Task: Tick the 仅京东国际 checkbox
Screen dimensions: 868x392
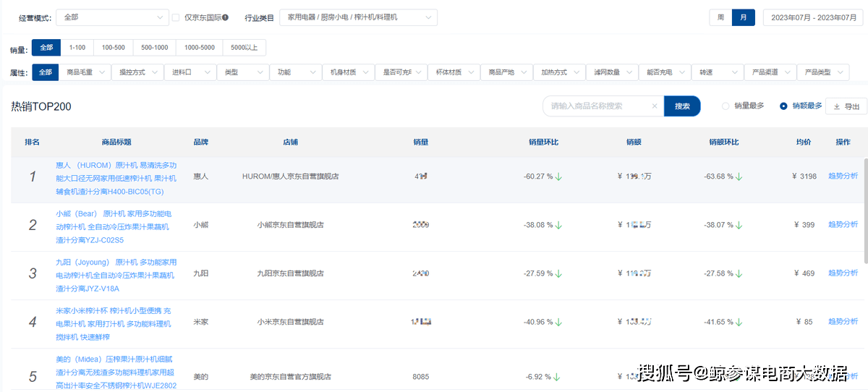Action: coord(175,17)
